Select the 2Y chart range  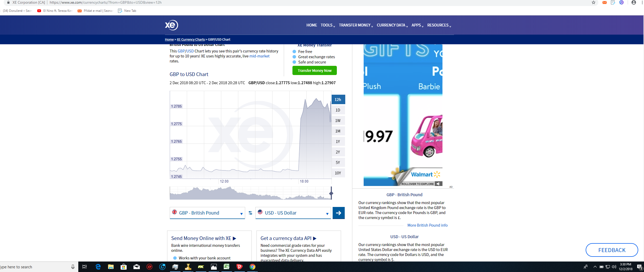coord(338,152)
